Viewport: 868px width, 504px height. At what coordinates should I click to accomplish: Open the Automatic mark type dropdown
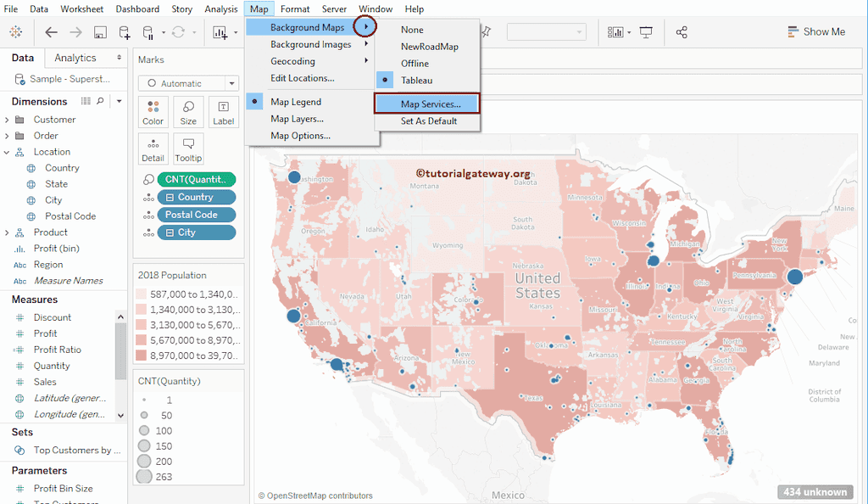point(188,83)
